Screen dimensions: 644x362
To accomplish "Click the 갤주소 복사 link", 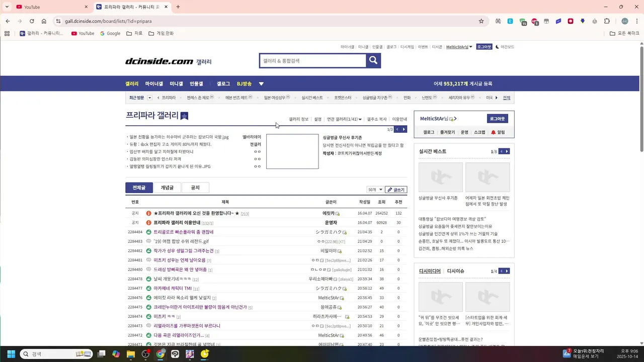I will click(377, 119).
